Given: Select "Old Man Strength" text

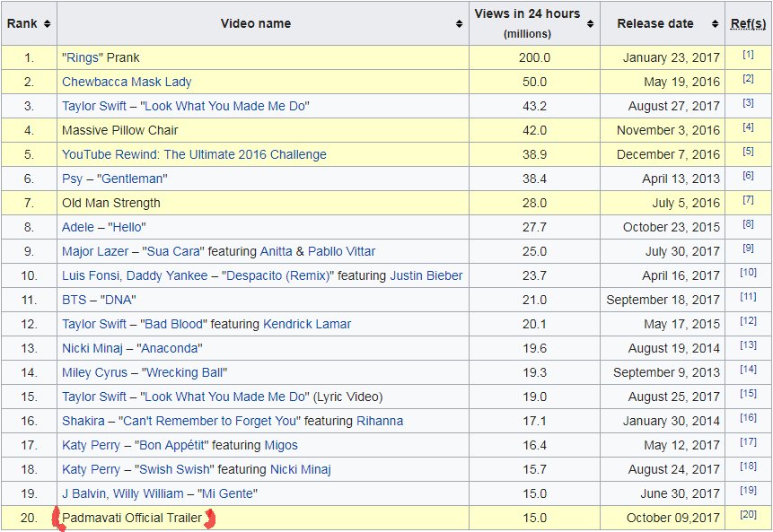Looking at the screenshot, I should 111,203.
